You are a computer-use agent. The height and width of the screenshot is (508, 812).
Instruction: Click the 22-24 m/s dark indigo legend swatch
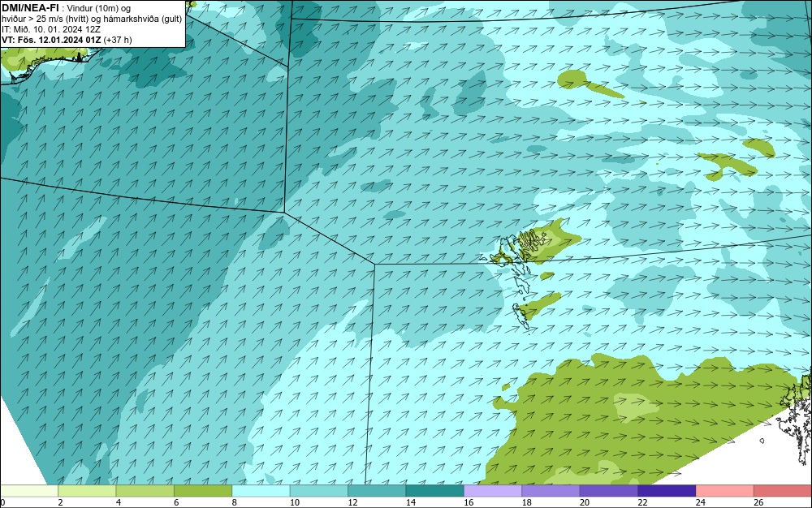point(667,491)
